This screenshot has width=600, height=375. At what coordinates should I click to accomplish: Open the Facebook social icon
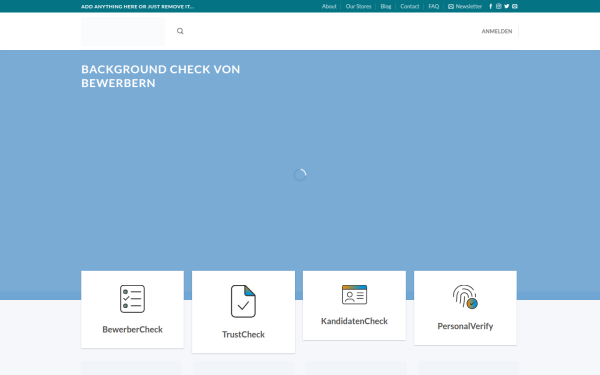(491, 6)
